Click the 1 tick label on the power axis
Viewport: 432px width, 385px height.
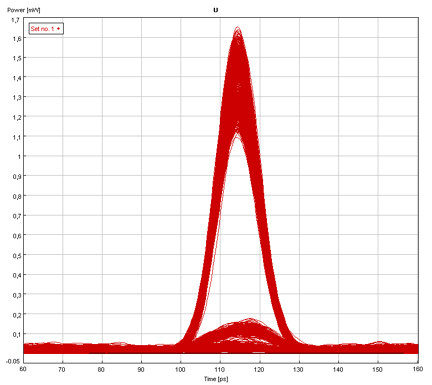point(19,157)
